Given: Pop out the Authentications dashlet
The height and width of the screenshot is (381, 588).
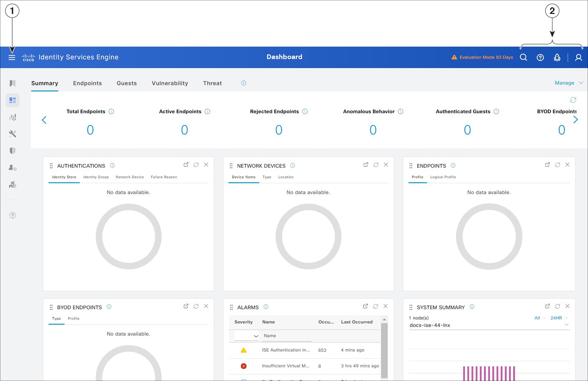Looking at the screenshot, I should click(x=186, y=165).
